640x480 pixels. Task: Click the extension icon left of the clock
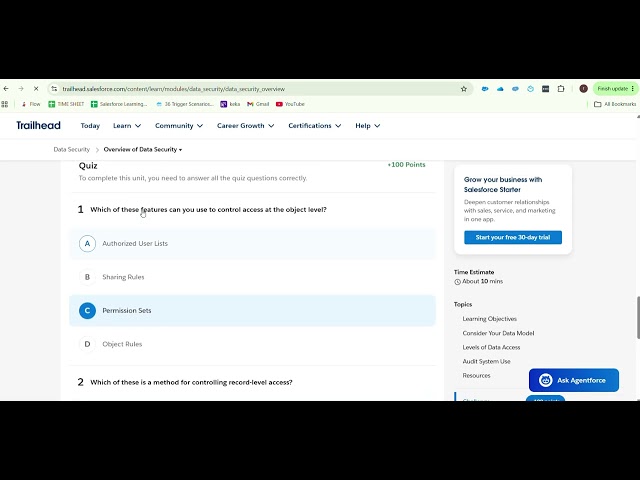pyautogui.click(x=515, y=89)
